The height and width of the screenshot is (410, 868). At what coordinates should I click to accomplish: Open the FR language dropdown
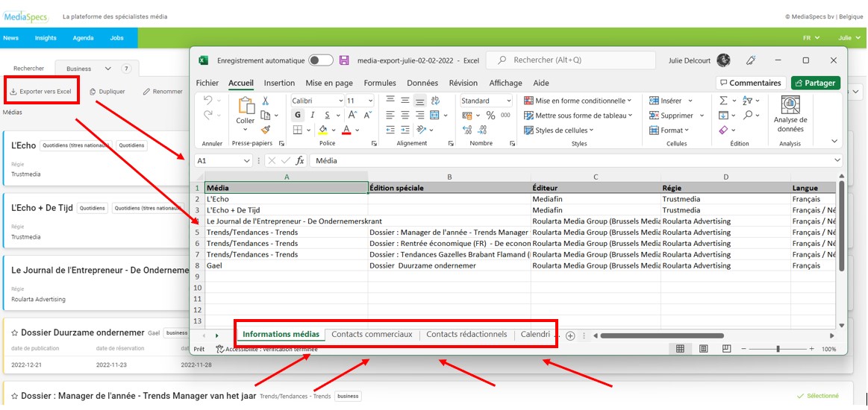pyautogui.click(x=811, y=38)
